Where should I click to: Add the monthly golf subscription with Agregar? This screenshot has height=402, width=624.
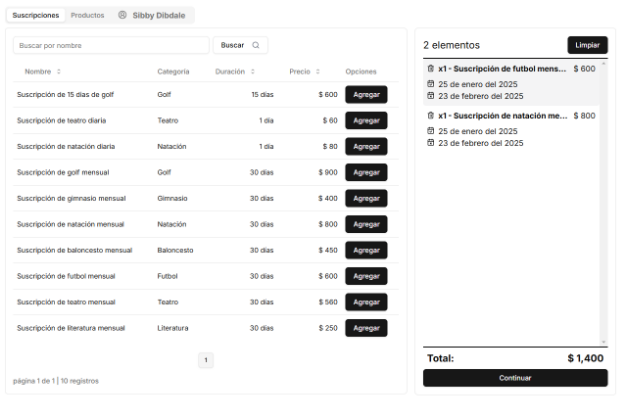[x=366, y=172]
